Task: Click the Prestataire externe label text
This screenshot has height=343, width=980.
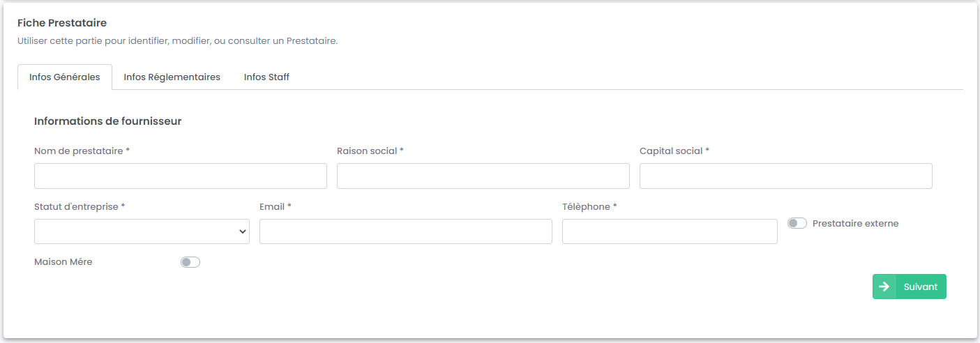Action: click(855, 224)
